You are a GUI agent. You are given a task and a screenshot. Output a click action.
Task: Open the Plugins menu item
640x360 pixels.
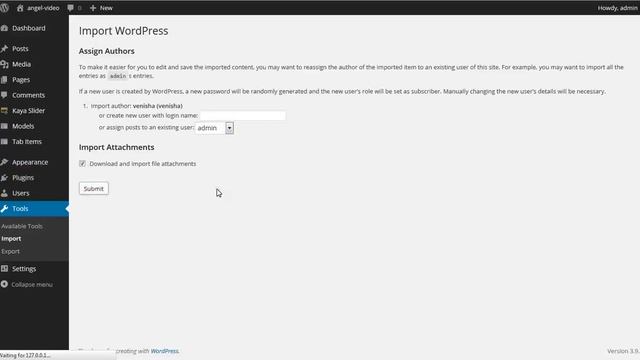point(23,178)
